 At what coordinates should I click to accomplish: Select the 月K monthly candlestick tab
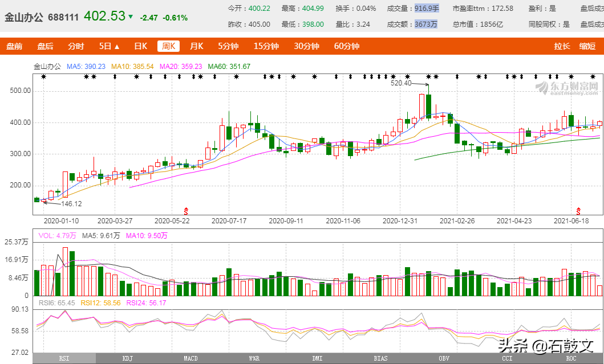tap(196, 46)
